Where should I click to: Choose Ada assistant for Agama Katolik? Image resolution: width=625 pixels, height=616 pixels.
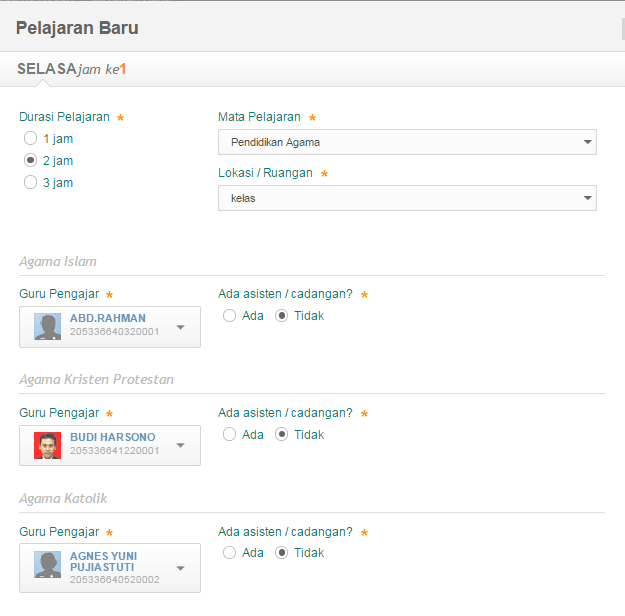(229, 553)
